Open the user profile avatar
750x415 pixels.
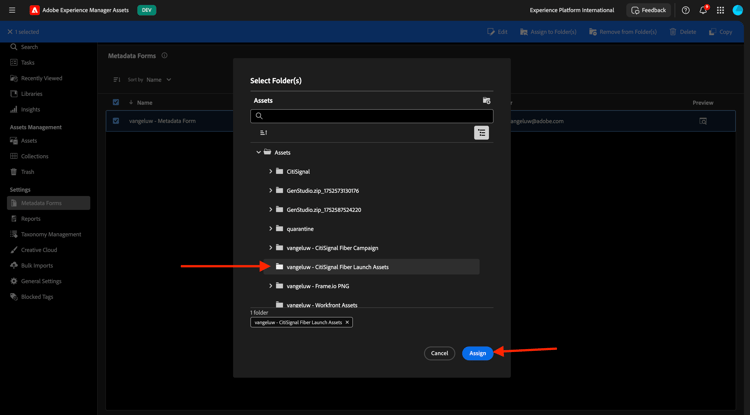(x=738, y=10)
